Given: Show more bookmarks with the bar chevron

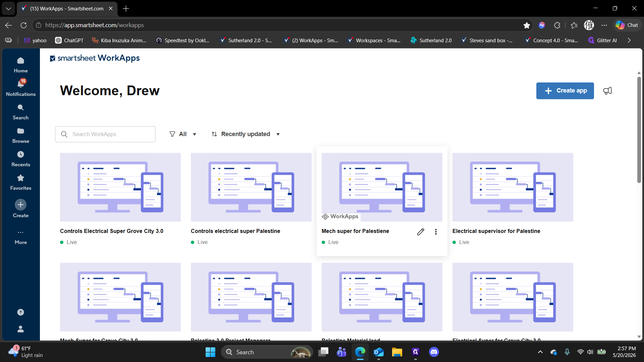Looking at the screenshot, I should click(629, 40).
